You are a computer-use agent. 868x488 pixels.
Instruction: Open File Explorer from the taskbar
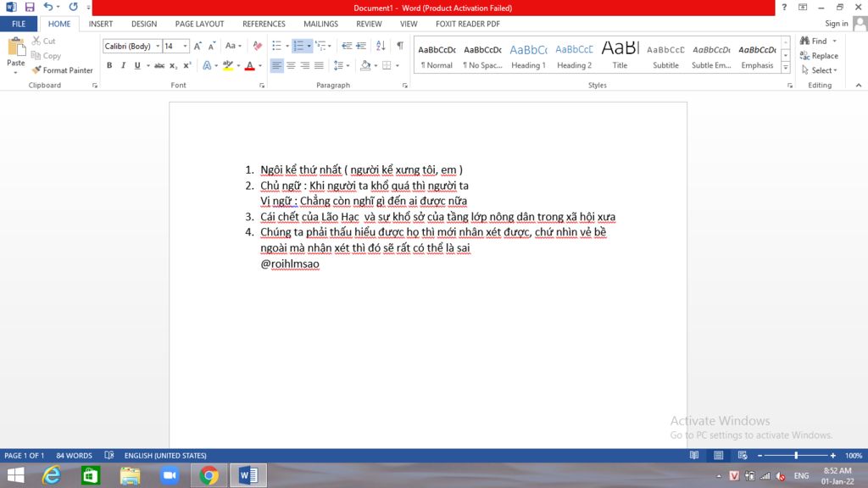130,475
